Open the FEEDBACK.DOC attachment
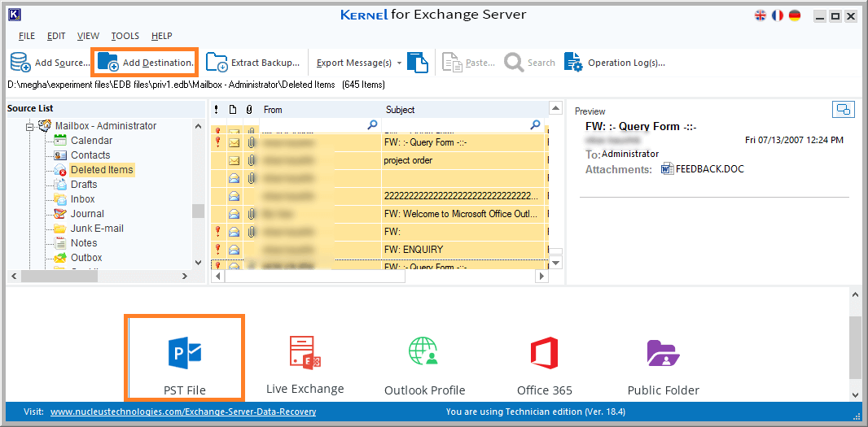Viewport: 868px width, 427px height. (703, 169)
